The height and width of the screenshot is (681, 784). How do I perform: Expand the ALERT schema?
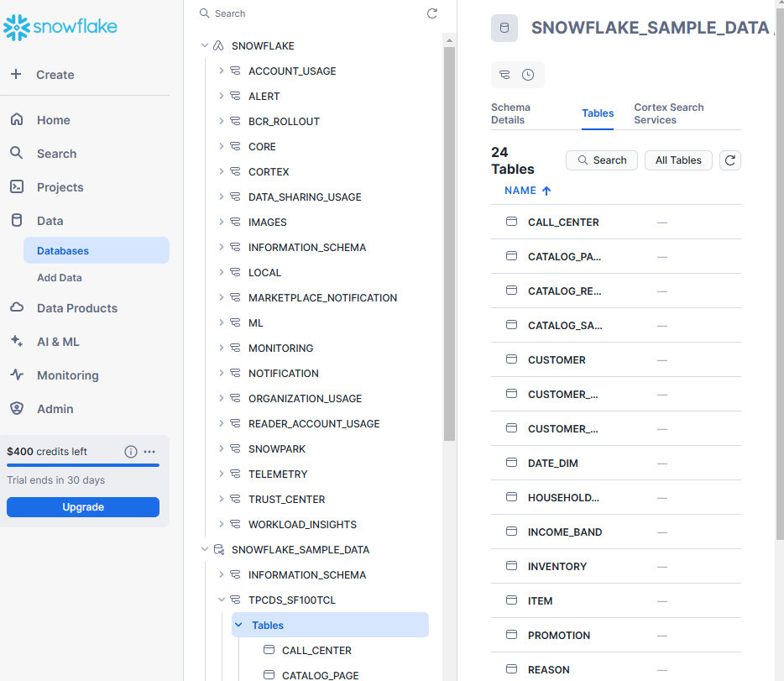221,96
